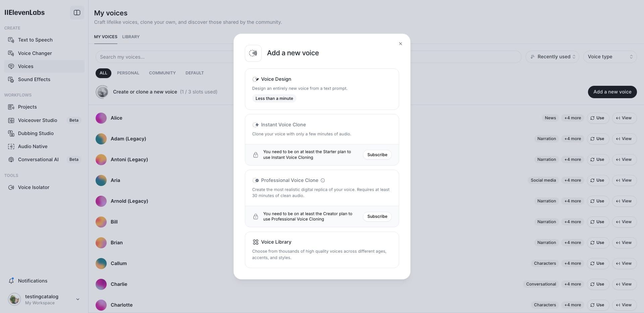View the Adam (Legacy) voice

coord(624,139)
